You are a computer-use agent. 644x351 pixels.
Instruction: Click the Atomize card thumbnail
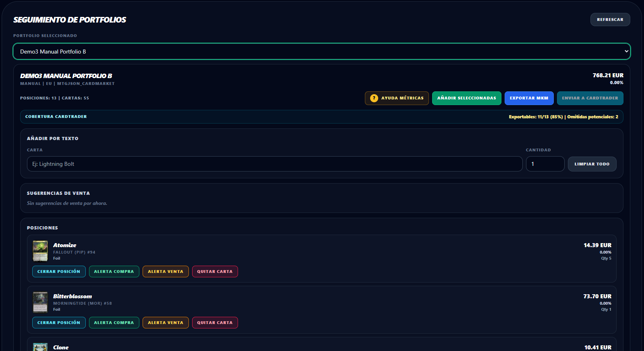(40, 251)
